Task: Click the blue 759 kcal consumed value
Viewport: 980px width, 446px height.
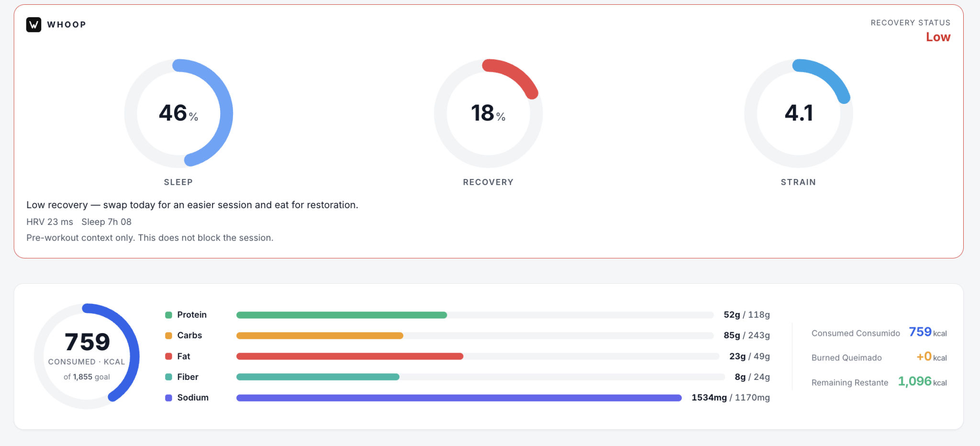Action: point(928,332)
